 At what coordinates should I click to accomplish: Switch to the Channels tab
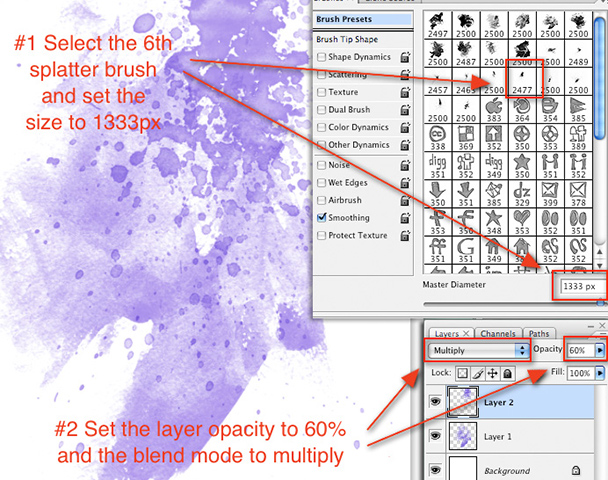pos(498,333)
